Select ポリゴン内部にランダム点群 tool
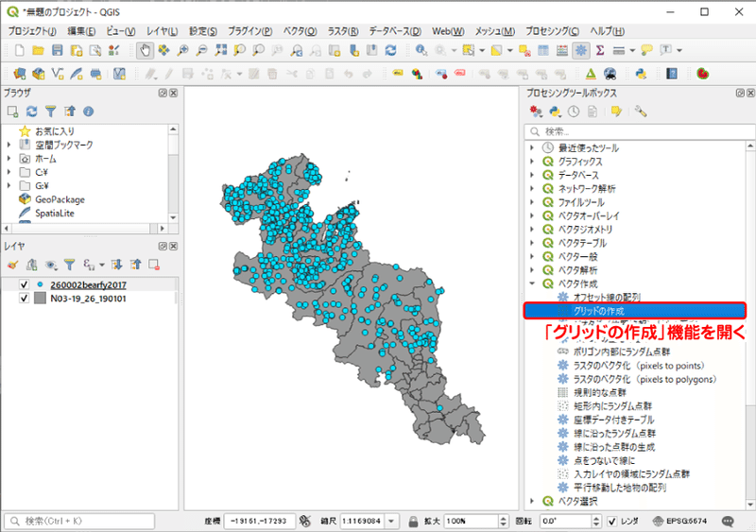This screenshot has width=756, height=532. 622,352
